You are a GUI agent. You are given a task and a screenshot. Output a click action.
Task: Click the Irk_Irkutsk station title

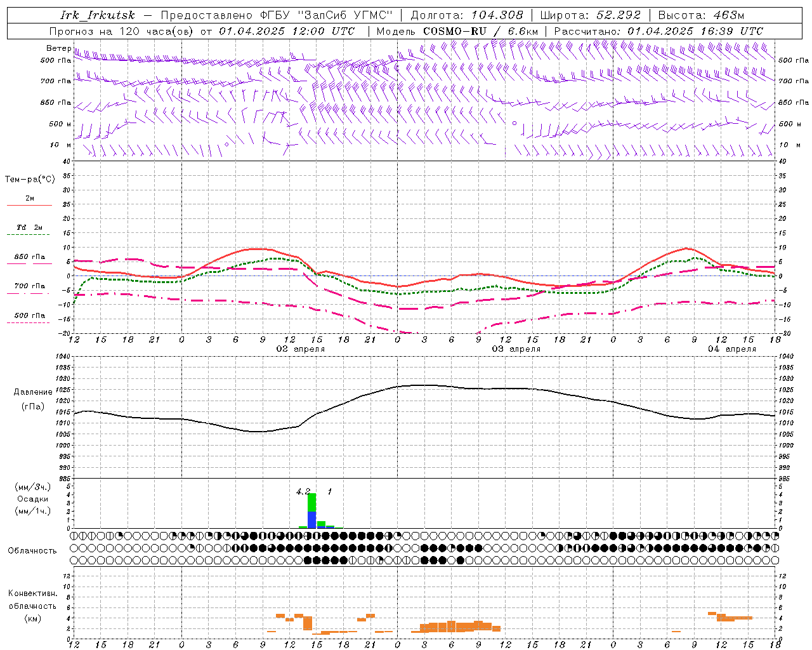tap(97, 15)
